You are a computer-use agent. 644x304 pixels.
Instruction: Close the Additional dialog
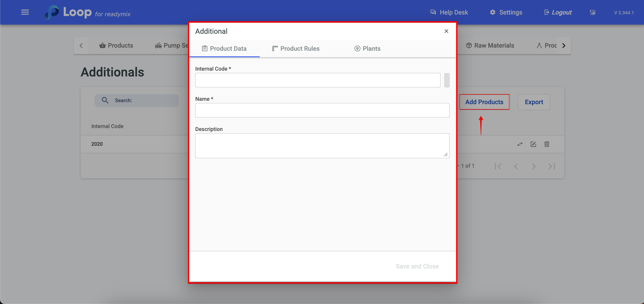point(446,31)
